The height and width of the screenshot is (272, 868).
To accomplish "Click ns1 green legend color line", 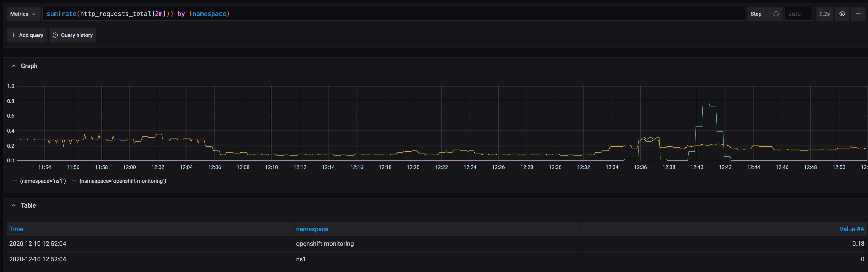I will 14,181.
